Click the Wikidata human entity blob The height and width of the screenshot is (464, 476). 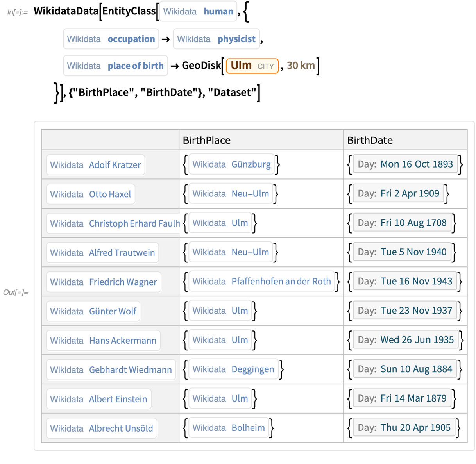tap(198, 11)
